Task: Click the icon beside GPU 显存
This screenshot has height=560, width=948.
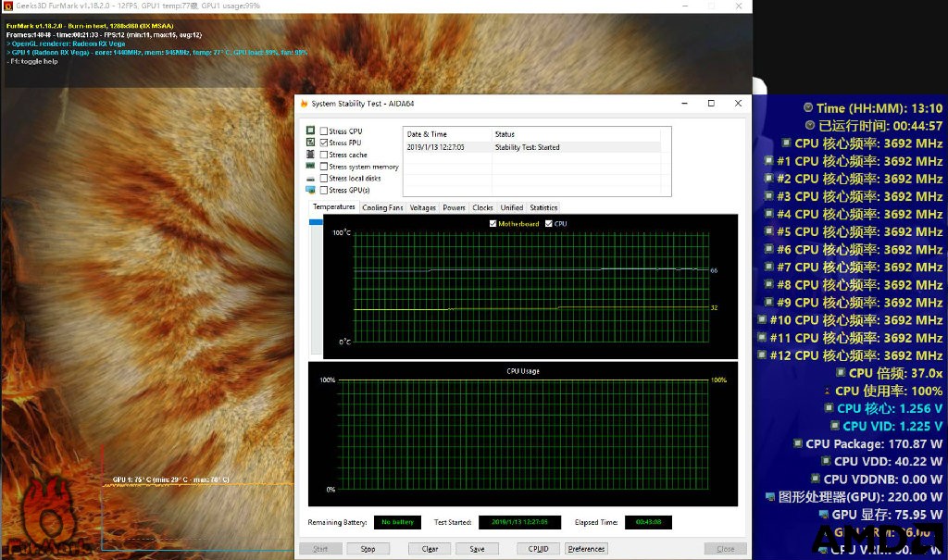Action: click(823, 514)
